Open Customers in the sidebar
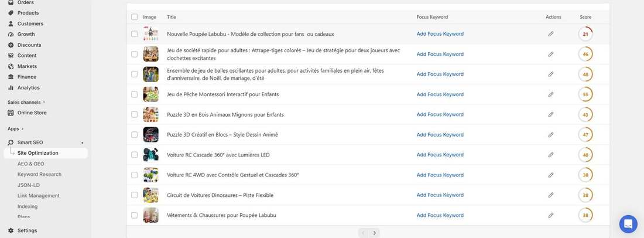644x238 pixels. tap(30, 23)
